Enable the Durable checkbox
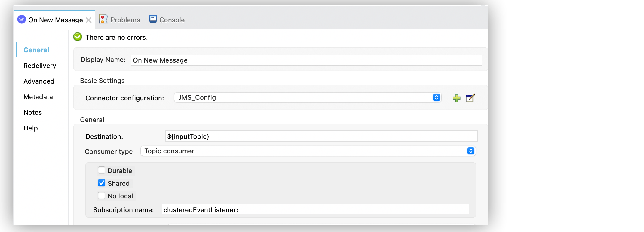The image size is (644, 232). point(102,170)
